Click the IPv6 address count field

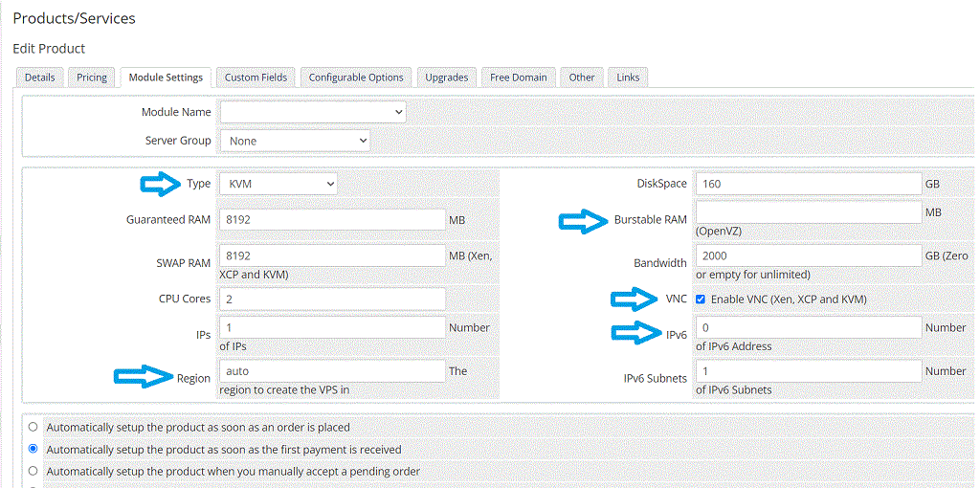coord(809,327)
